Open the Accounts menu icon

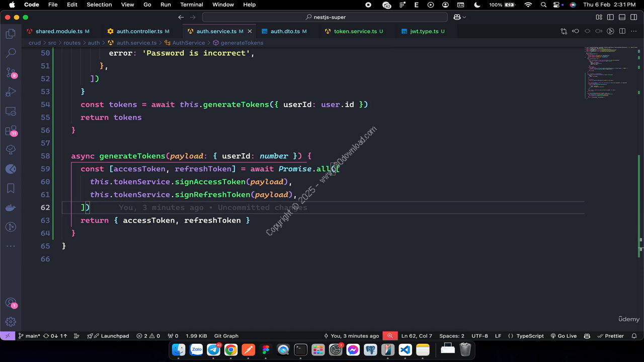pyautogui.click(x=11, y=303)
